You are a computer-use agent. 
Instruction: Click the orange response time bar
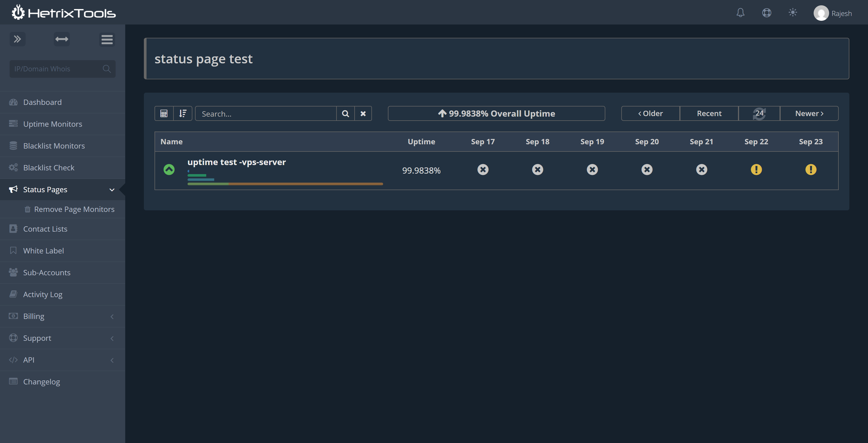coord(305,184)
